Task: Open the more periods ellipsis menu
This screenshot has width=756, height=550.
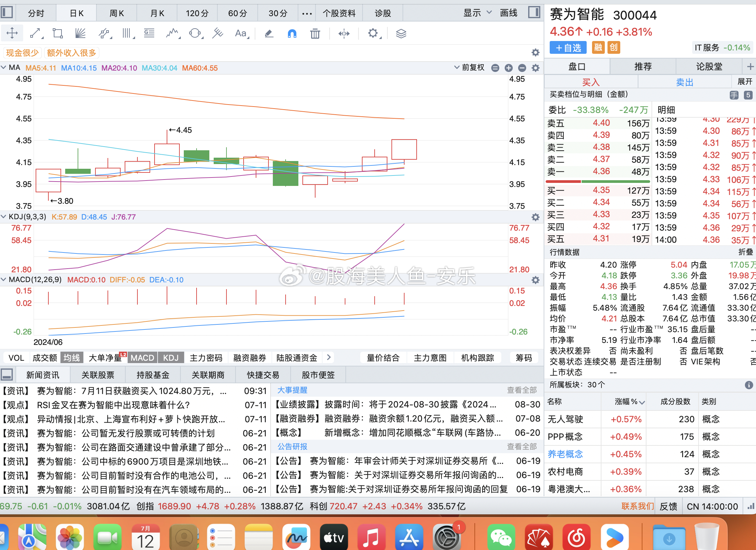Action: [x=307, y=13]
